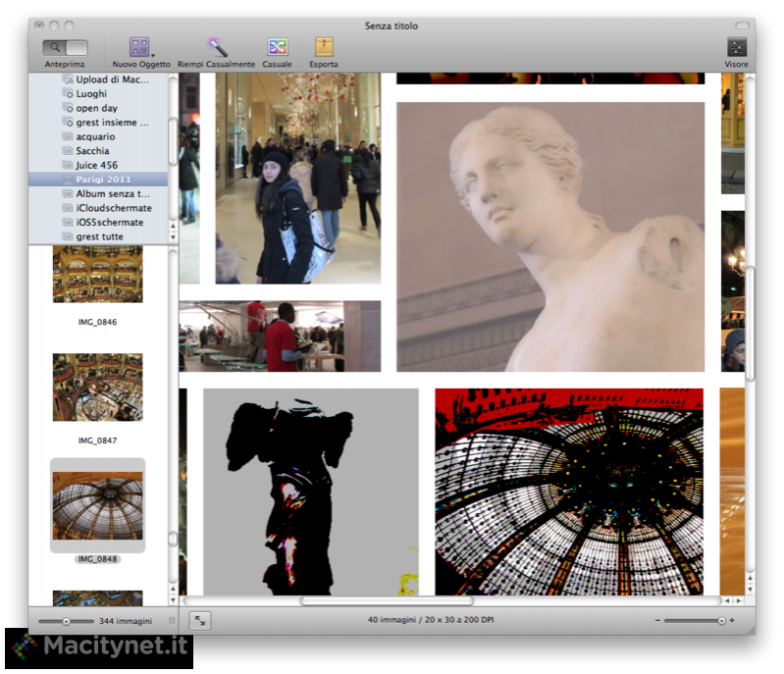Image resolution: width=784 pixels, height=674 pixels.
Task: Select the Venus statue bust photo
Action: [x=550, y=237]
